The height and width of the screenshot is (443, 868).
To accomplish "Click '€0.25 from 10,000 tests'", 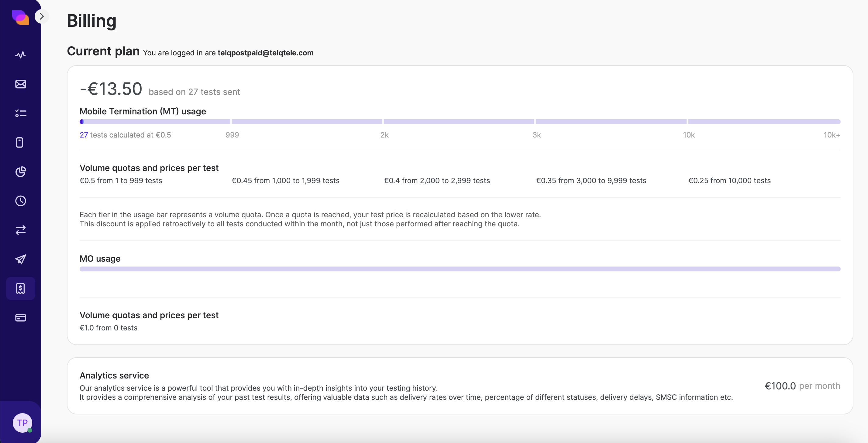I will (x=729, y=180).
